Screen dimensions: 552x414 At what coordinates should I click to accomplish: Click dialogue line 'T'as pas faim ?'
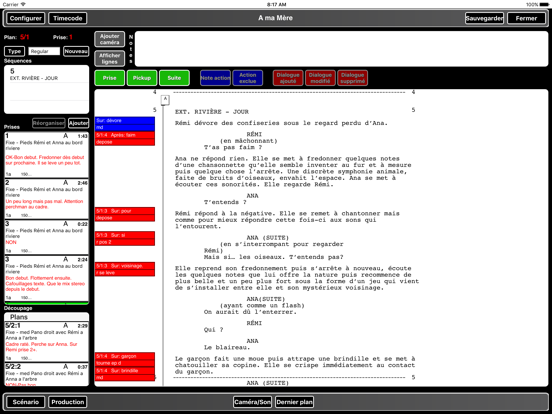click(x=233, y=148)
